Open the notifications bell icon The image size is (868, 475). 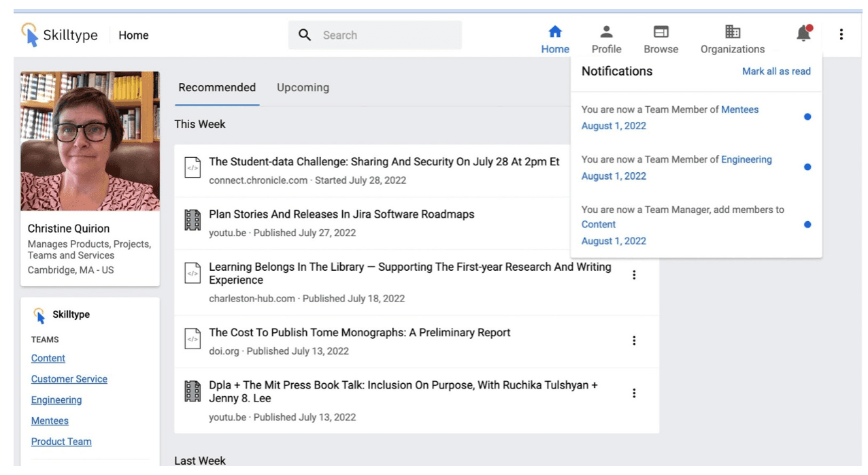[x=803, y=33]
